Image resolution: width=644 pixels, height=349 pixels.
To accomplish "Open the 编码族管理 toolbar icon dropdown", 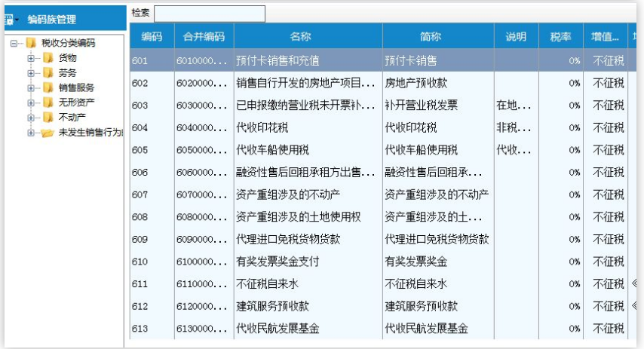I will click(11, 20).
